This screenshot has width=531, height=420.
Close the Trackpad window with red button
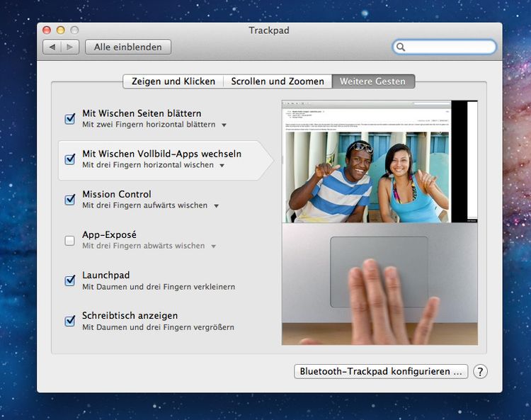pos(47,30)
